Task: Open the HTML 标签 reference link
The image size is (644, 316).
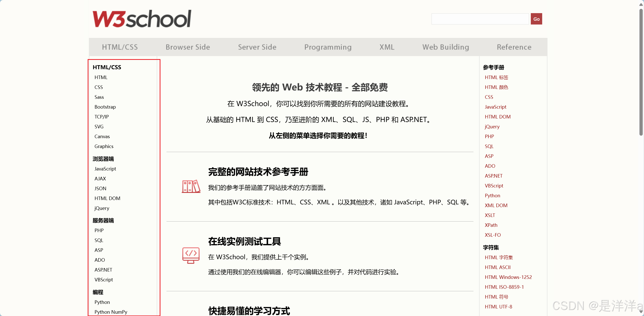Action: [x=496, y=77]
